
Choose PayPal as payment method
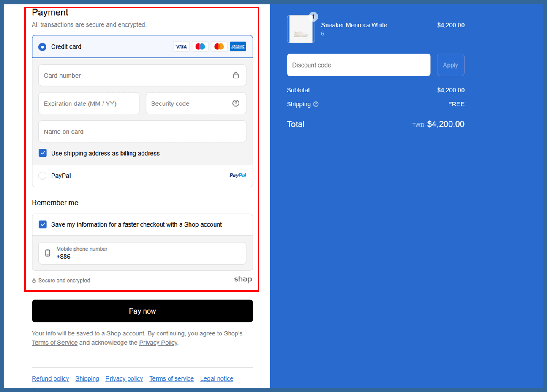click(42, 176)
